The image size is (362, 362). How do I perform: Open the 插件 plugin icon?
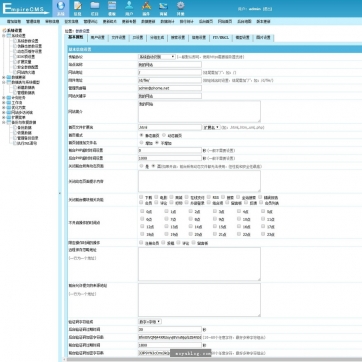[146, 5]
